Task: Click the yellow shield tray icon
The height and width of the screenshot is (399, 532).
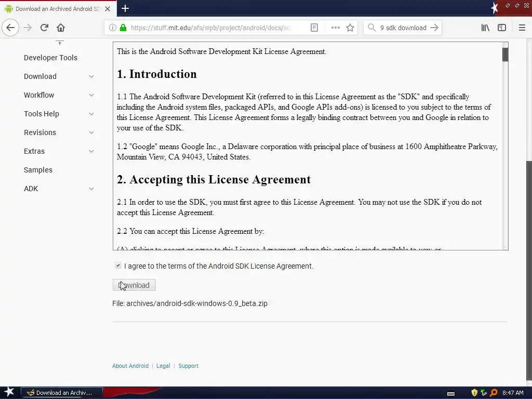Action: (474, 393)
